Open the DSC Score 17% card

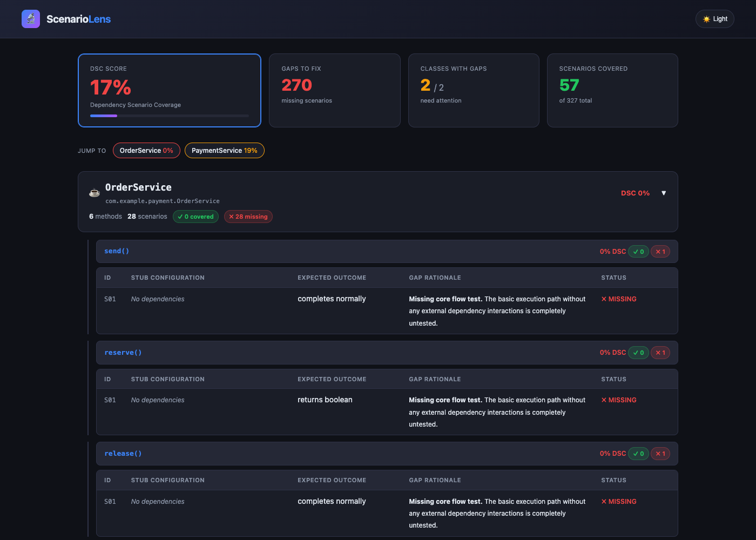pos(170,90)
